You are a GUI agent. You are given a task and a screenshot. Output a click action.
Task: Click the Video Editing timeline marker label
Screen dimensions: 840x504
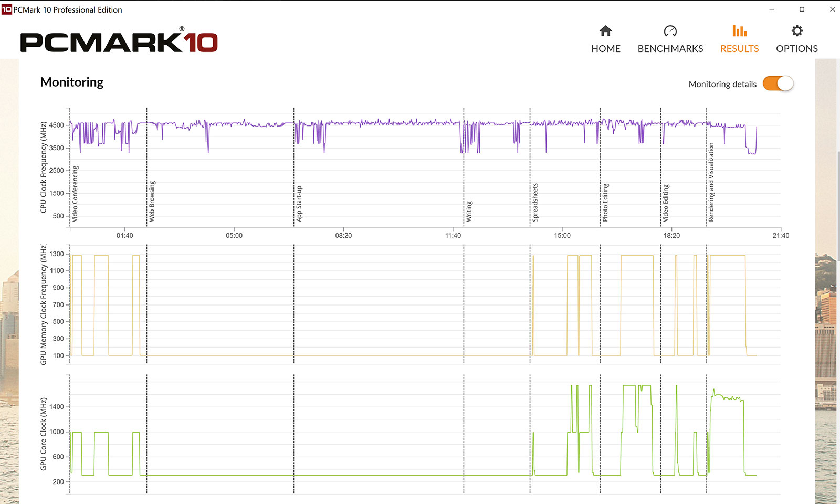(666, 203)
